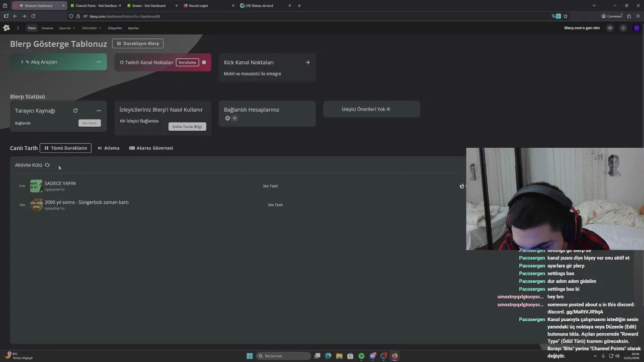Viewport: 644px width, 362px height.
Task: Click the Atlama skip button
Action: (x=109, y=148)
